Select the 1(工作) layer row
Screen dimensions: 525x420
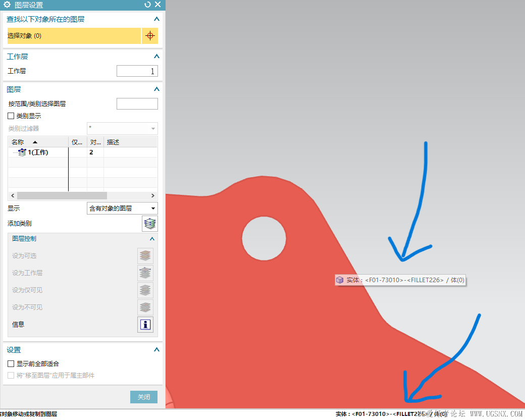click(x=83, y=152)
